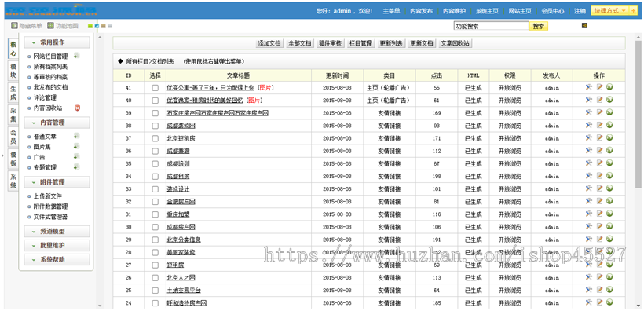Click the 添加文档 button
Viewport: 644px width, 311px height.
tap(269, 43)
